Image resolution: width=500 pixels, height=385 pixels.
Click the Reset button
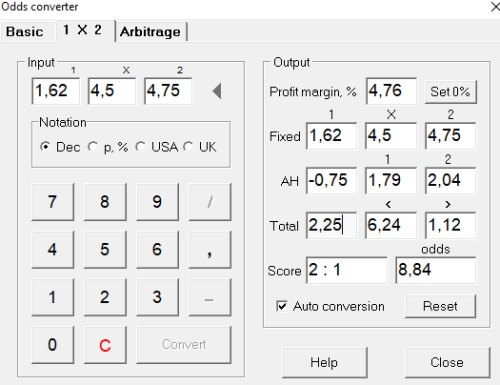pyautogui.click(x=440, y=306)
